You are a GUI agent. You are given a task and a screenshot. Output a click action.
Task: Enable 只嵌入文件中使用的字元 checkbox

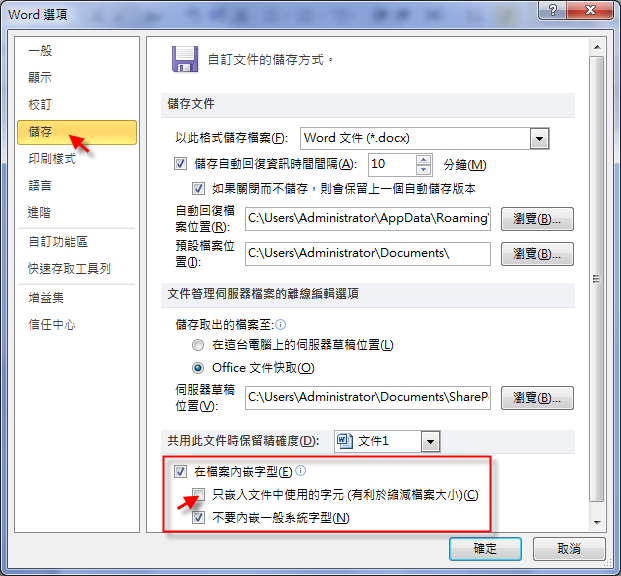click(x=198, y=494)
